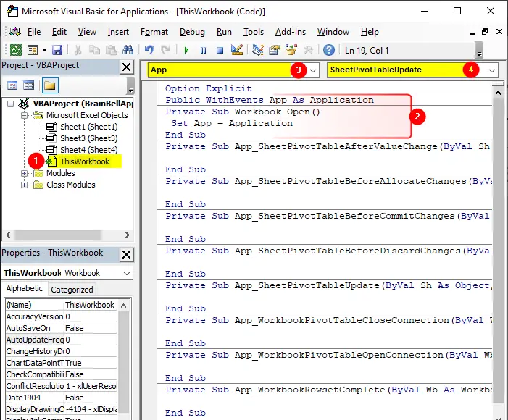Open the SheetPivotTableUpdate procedure dropdown
The image size is (508, 420).
[492, 70]
